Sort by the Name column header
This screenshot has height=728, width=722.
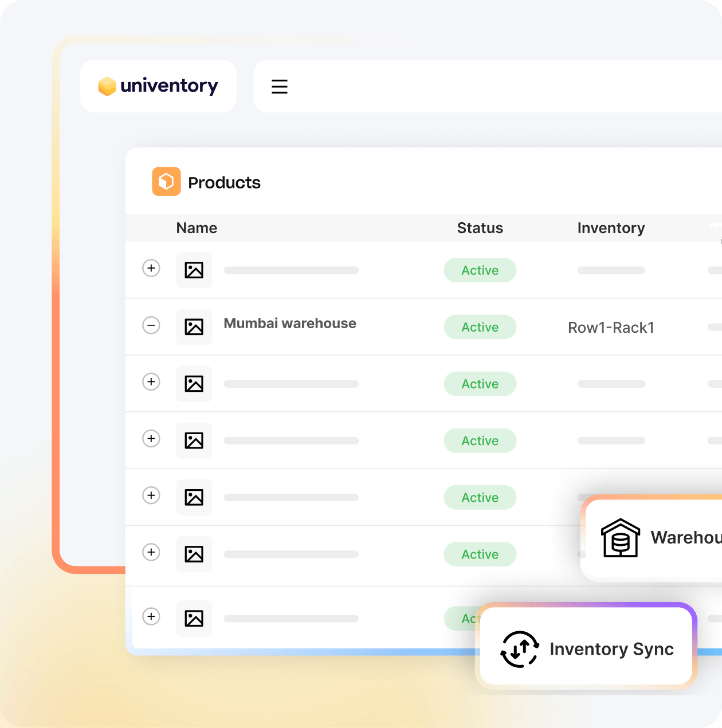point(197,228)
